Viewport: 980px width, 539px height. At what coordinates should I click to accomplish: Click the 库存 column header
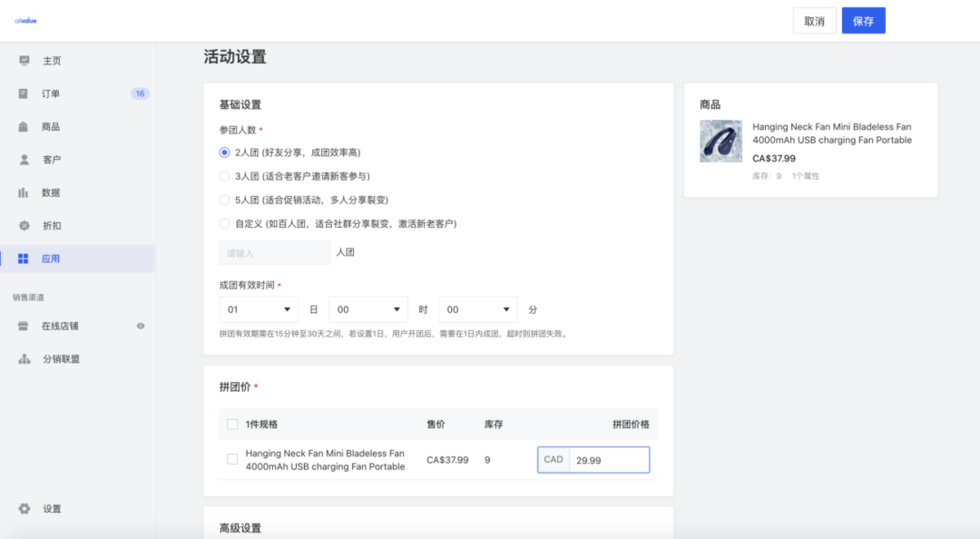click(494, 425)
